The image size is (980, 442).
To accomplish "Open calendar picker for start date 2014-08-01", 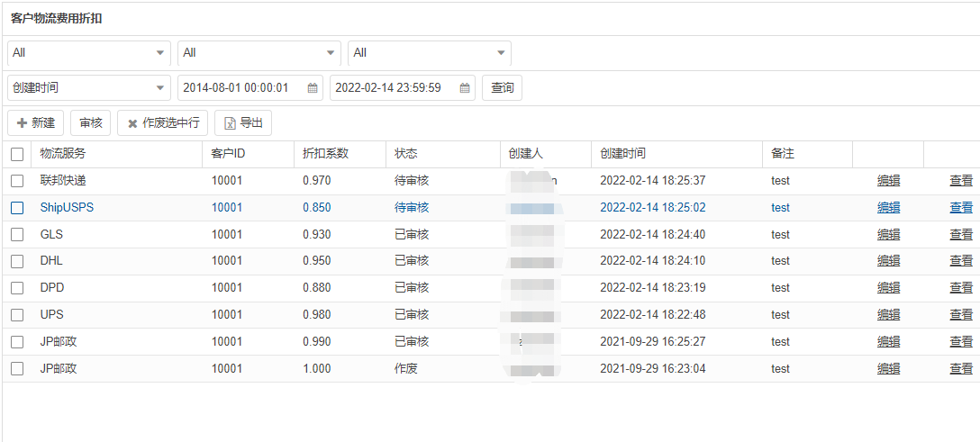I will coord(313,88).
